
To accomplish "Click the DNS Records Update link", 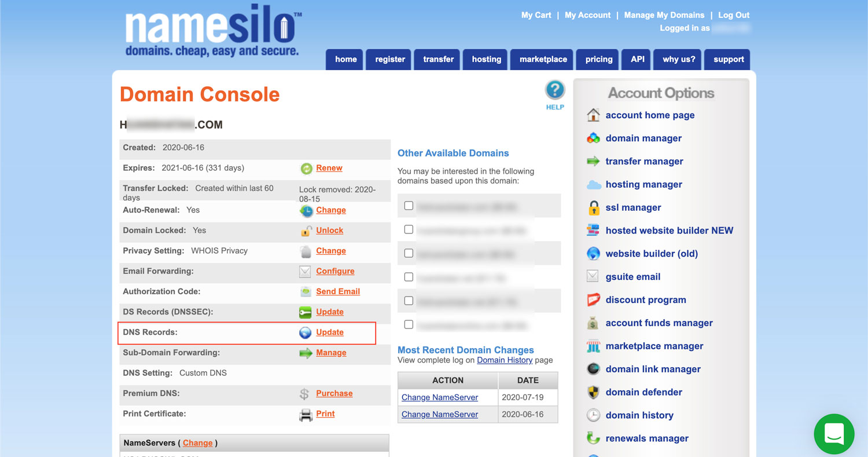I will [x=330, y=332].
